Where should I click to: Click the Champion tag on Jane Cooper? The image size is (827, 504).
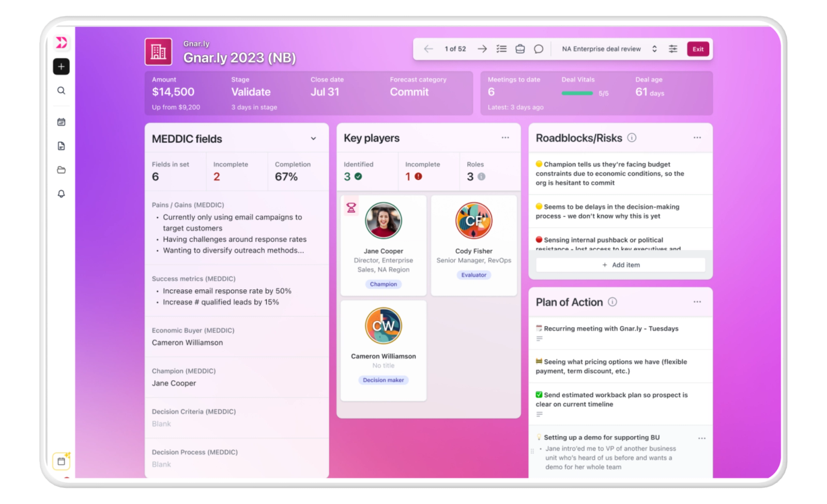[x=384, y=284]
